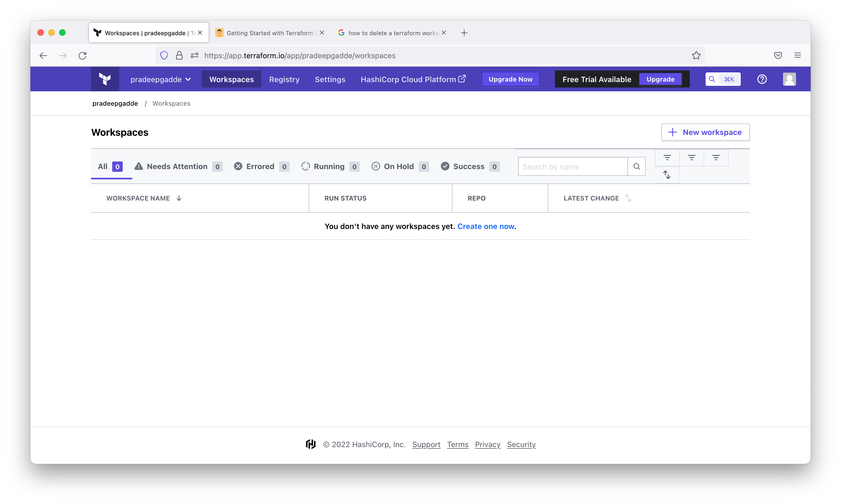Open the Privacy footer link
The image size is (841, 504).
tap(487, 444)
